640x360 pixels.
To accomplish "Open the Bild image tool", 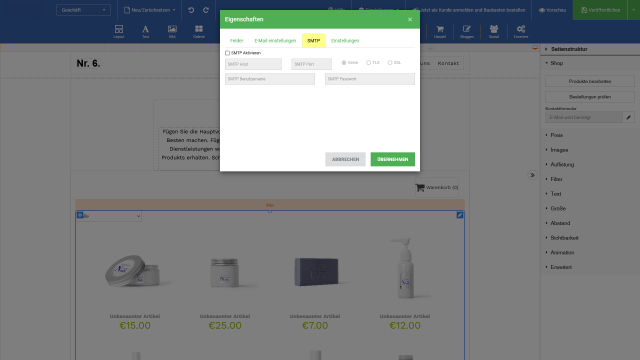I will (172, 31).
